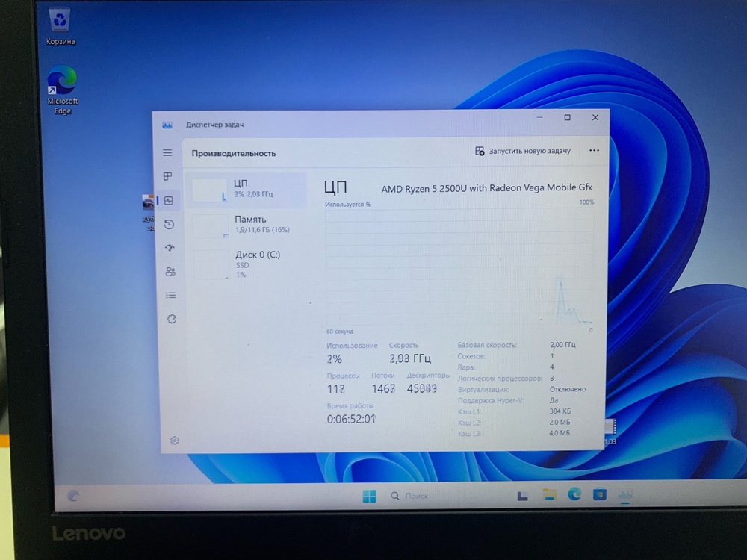Open the Microsoft Edge desktop shortcut
Image resolution: width=747 pixels, height=560 pixels.
[62, 90]
